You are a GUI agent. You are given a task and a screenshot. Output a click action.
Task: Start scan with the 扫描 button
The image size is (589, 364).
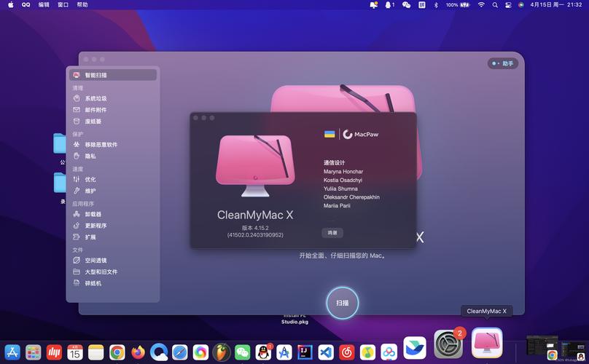pyautogui.click(x=342, y=303)
